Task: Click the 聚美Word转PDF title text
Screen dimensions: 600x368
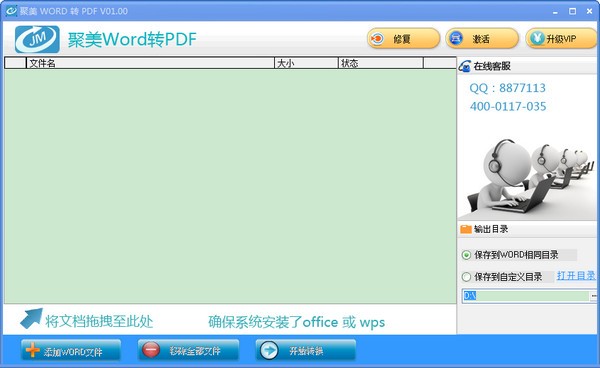Action: pyautogui.click(x=132, y=39)
